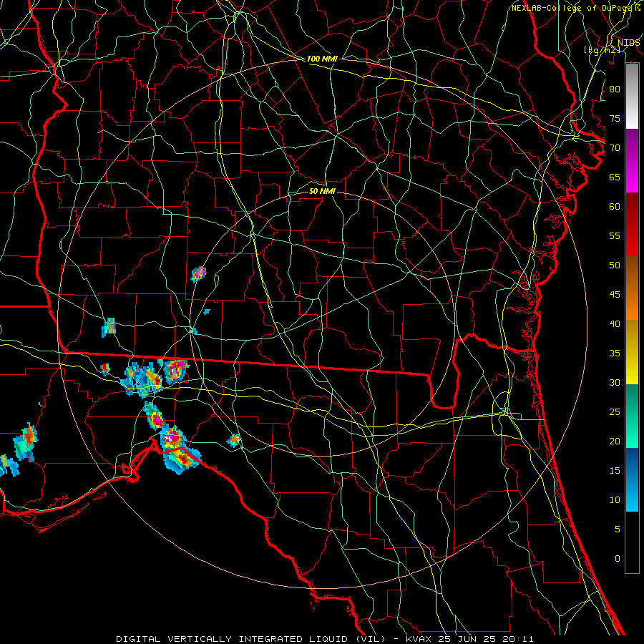Click the red segment of the VIL color bar
The width and height of the screenshot is (644, 644).
(632, 225)
